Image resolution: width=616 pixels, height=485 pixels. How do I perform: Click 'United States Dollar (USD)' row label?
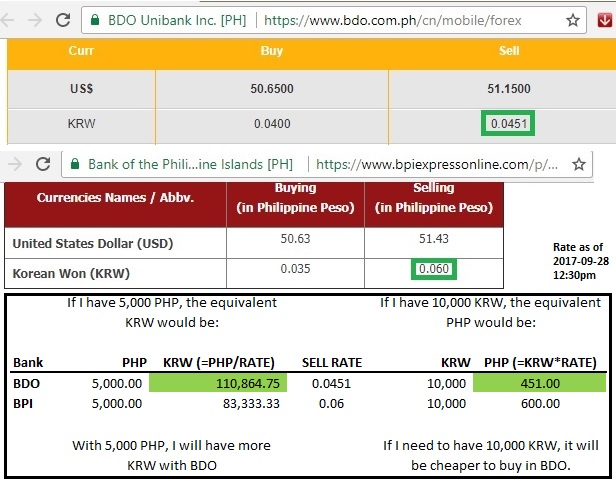tap(93, 243)
